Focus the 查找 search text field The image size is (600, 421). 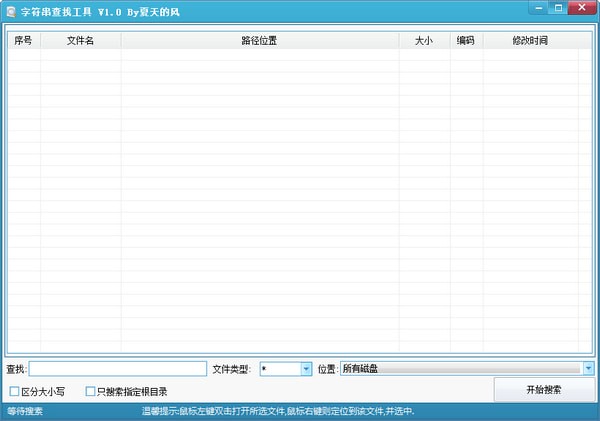point(118,369)
